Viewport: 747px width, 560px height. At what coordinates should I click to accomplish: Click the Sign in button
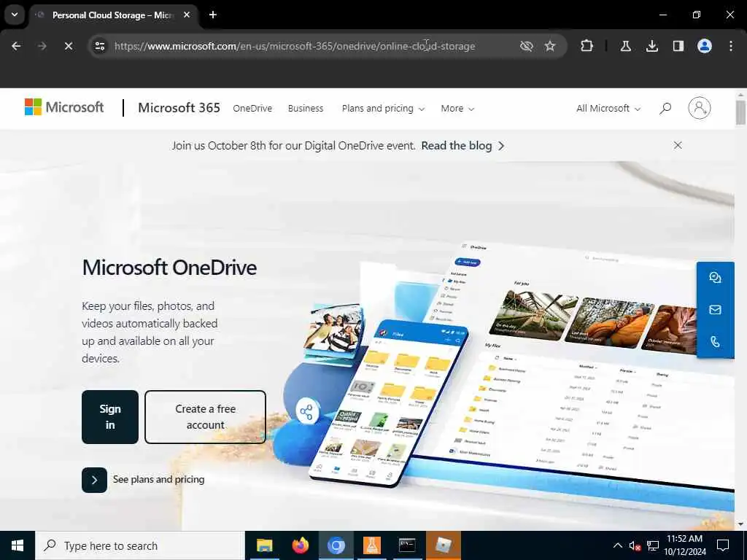click(x=110, y=416)
